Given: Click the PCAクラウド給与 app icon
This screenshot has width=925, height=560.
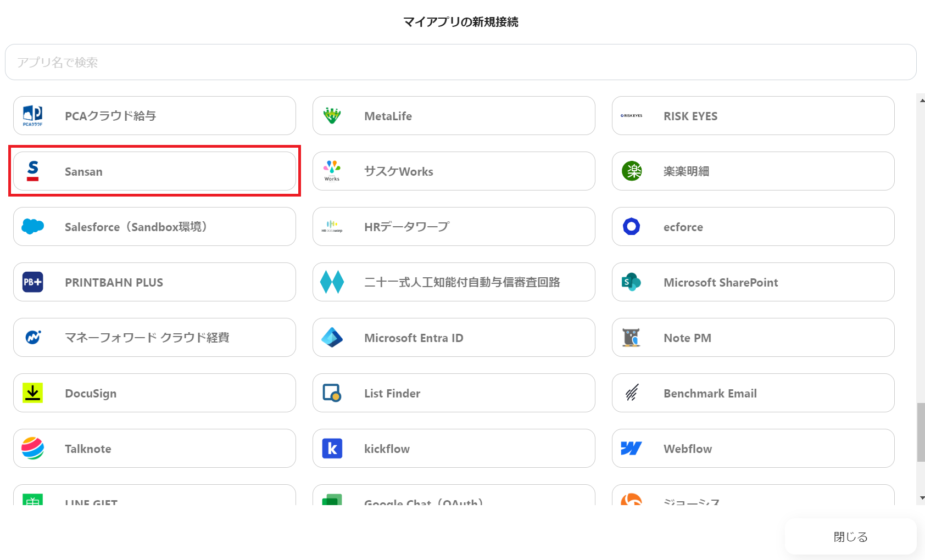Looking at the screenshot, I should tap(32, 115).
